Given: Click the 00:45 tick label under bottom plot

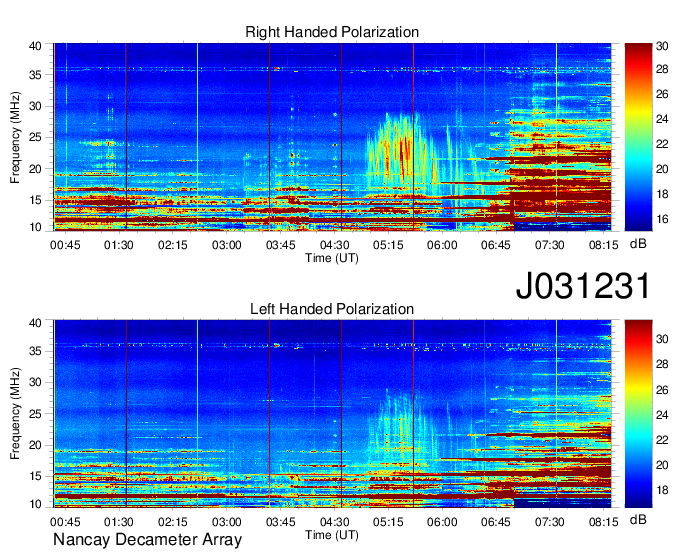Looking at the screenshot, I should [65, 522].
